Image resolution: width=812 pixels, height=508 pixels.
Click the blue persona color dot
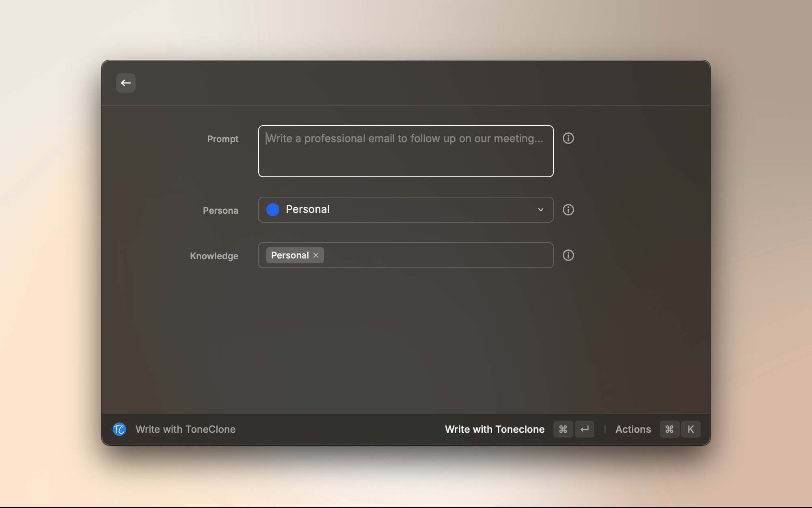click(x=273, y=210)
